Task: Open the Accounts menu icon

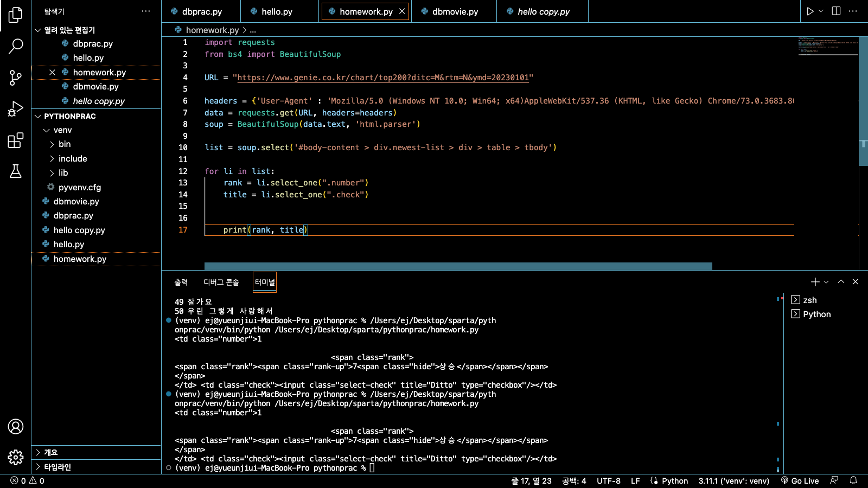Action: click(16, 427)
